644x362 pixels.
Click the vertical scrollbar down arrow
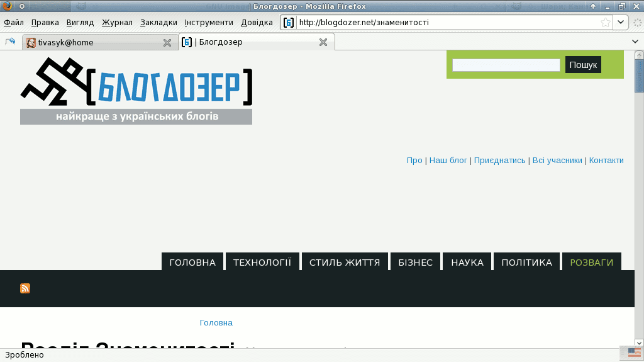tap(639, 342)
